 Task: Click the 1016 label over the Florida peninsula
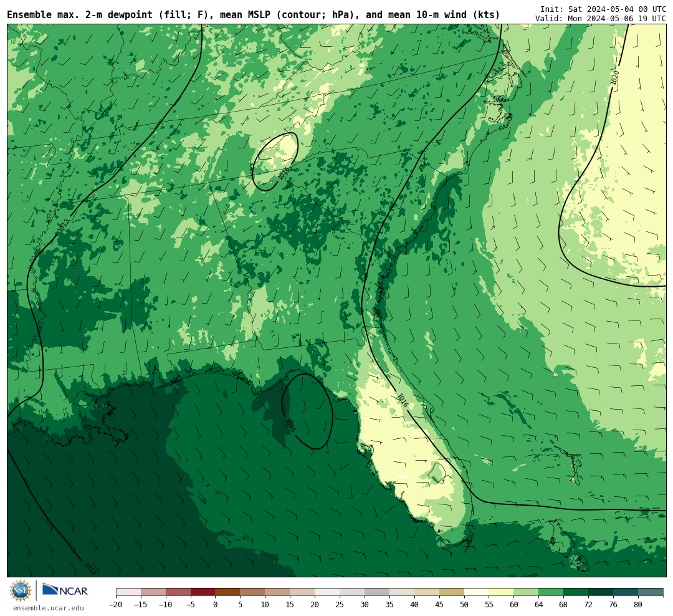tap(403, 400)
